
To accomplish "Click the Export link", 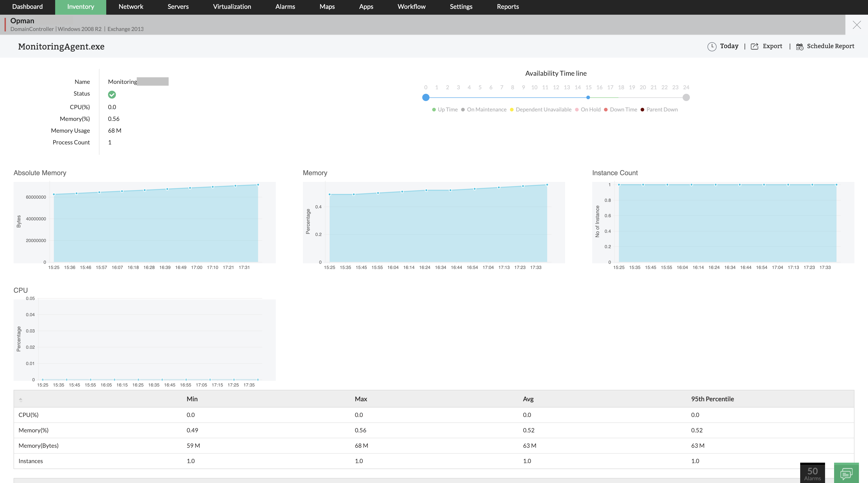I will point(773,47).
